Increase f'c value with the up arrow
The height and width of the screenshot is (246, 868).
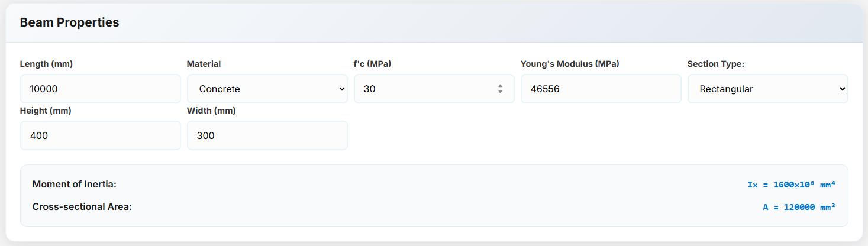(501, 86)
